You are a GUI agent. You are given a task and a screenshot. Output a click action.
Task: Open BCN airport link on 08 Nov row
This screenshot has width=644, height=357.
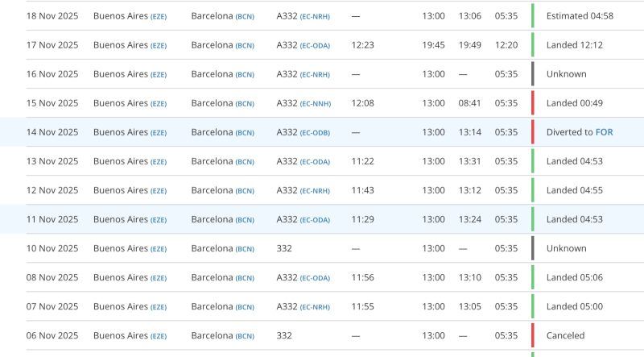[x=245, y=278]
